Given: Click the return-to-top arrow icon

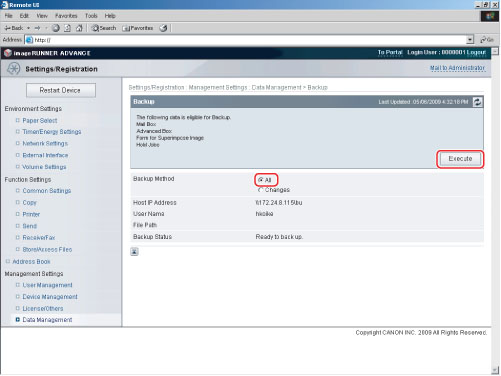Looking at the screenshot, I should 134,252.
